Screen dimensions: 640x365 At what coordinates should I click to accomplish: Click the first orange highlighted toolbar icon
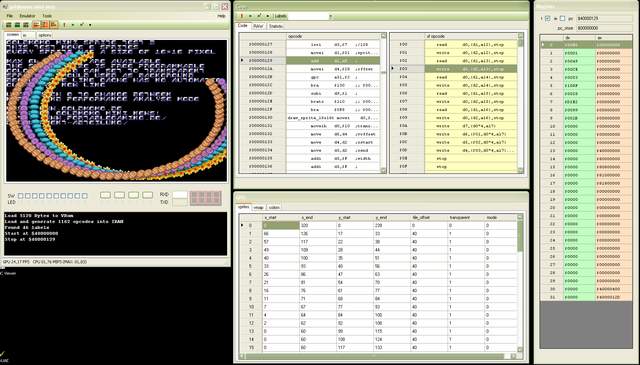(x=36, y=25)
